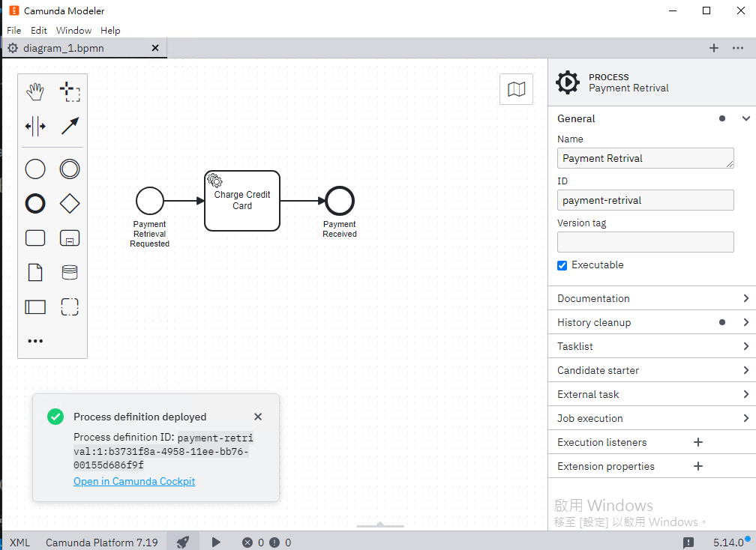The height and width of the screenshot is (550, 756).
Task: Create a data store reference
Action: coord(70,273)
